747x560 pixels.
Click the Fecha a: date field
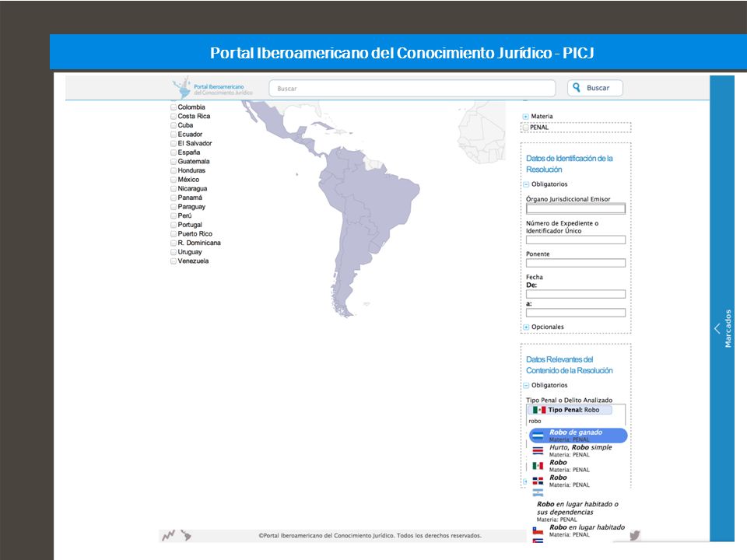coord(576,313)
